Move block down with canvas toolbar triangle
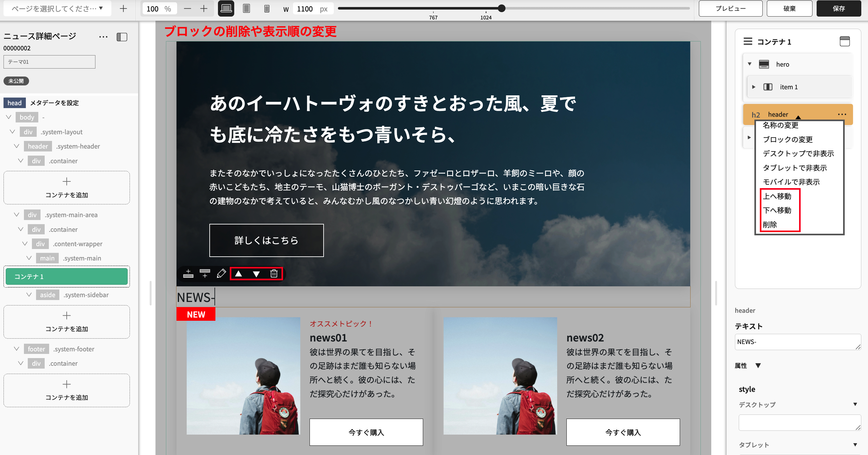 (257, 274)
